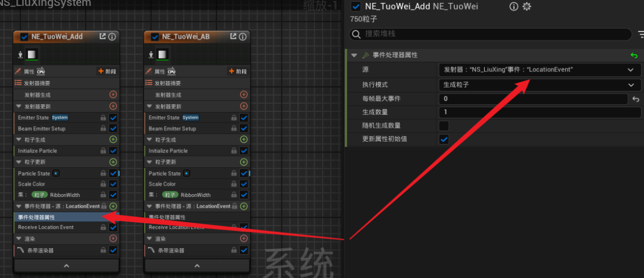The height and width of the screenshot is (278, 644).
Task: Open the 源 event source dropdown
Action: point(540,70)
